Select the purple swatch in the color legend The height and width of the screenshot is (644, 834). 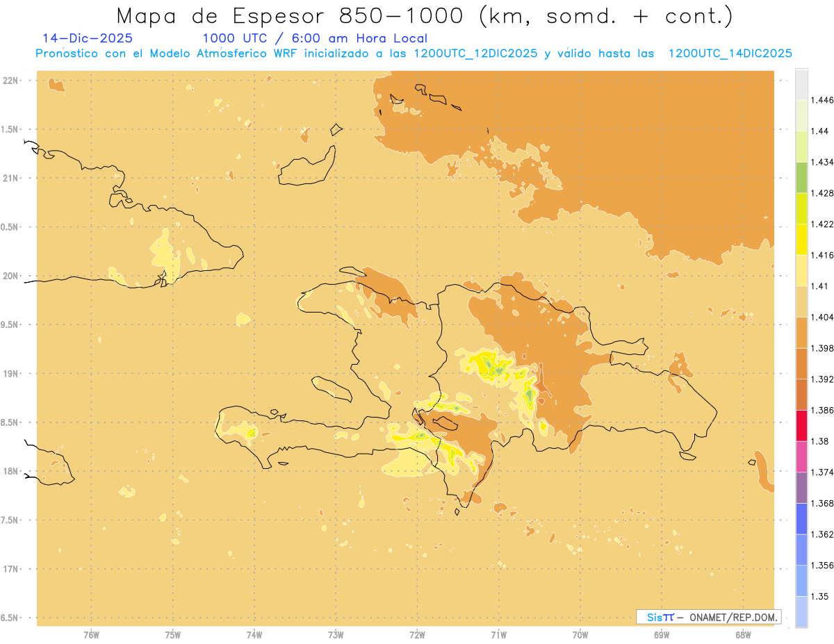[x=801, y=487]
